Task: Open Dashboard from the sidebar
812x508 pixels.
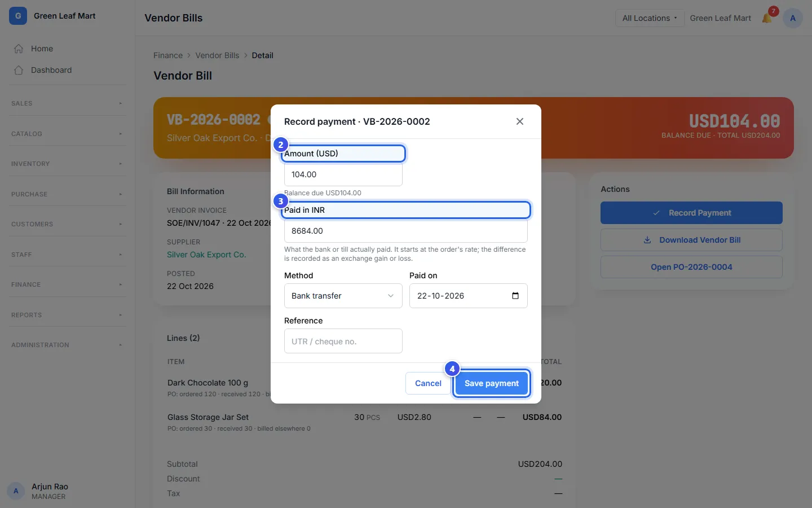Action: [x=68, y=70]
